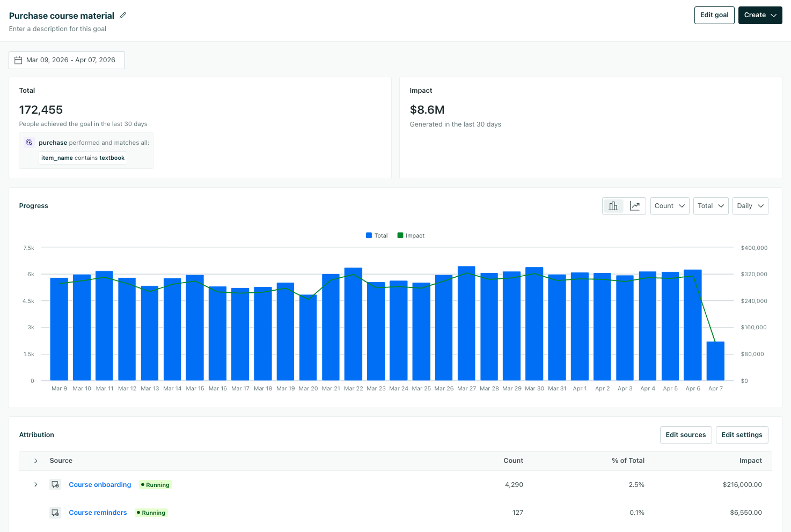
Task: Click the Edit goal button
Action: [714, 15]
